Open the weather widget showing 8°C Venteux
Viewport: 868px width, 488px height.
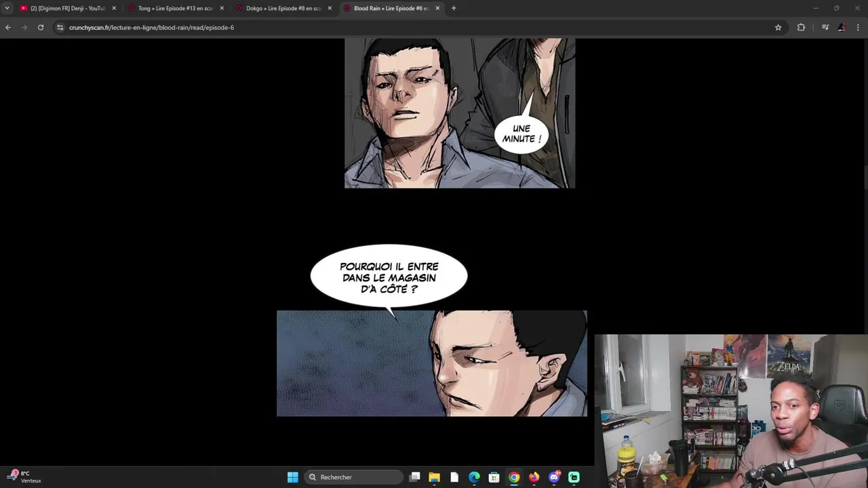click(x=25, y=476)
